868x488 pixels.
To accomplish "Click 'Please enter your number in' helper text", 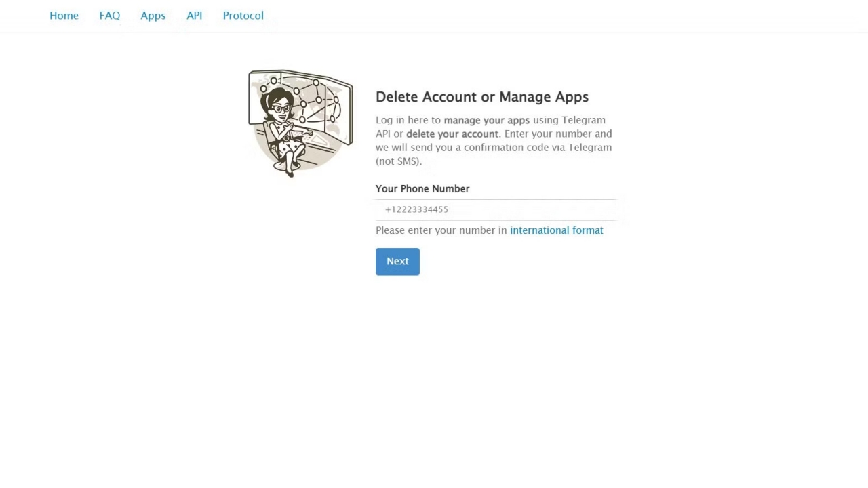I will point(441,230).
